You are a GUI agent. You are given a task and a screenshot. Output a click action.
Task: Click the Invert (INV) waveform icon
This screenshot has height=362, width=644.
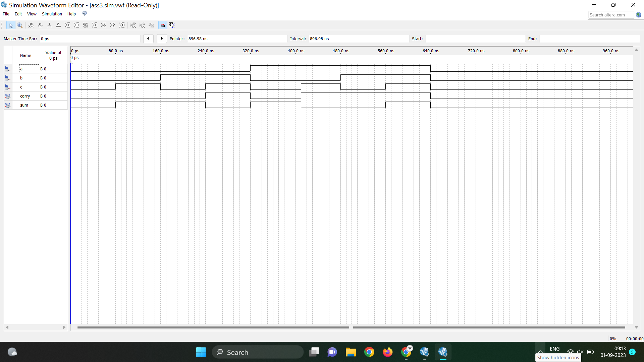click(x=86, y=25)
